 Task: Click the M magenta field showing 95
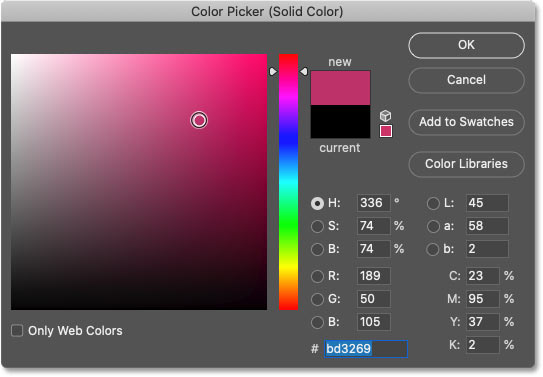coord(483,299)
